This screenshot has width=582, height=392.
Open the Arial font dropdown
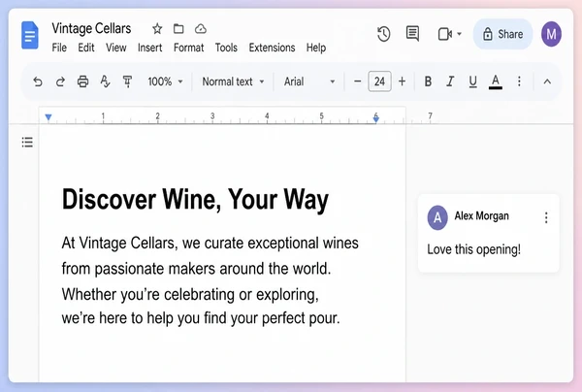click(x=309, y=82)
